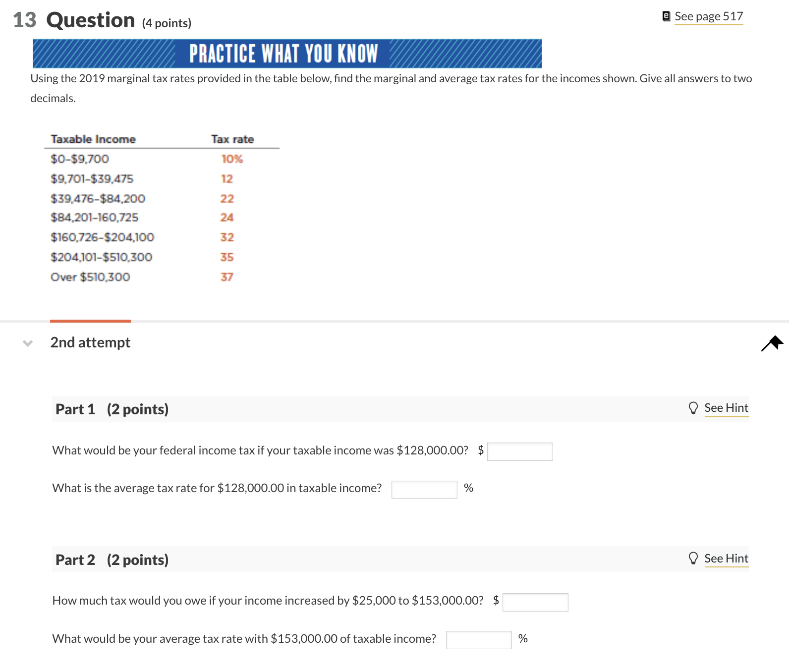This screenshot has width=789, height=672.
Task: Open See Hint for Part 1
Action: 727,408
